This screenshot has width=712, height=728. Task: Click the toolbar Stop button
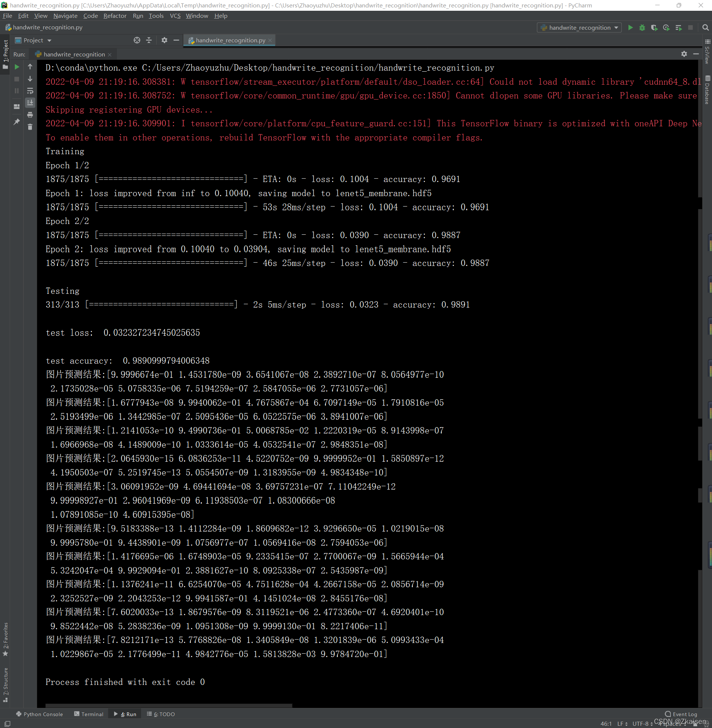tap(691, 28)
